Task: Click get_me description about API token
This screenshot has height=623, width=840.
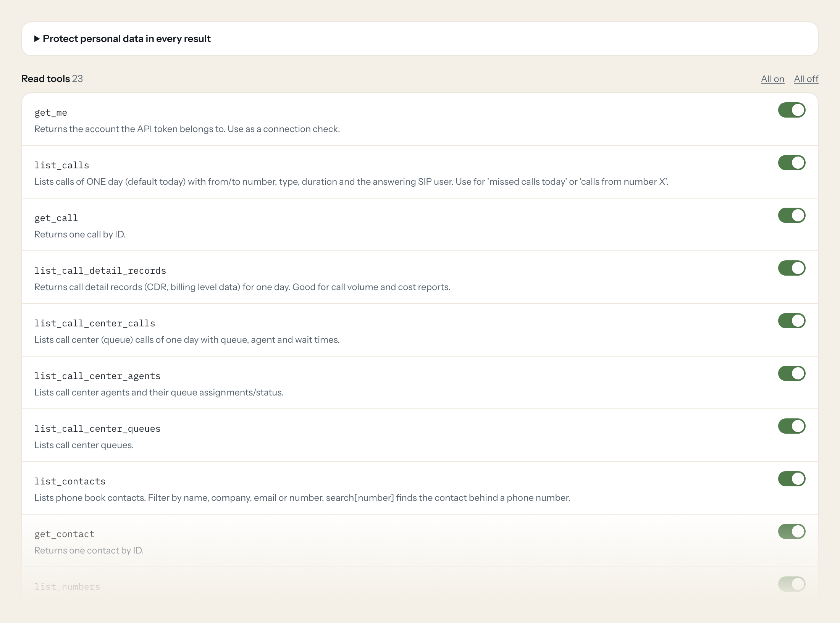Action: 187,129
